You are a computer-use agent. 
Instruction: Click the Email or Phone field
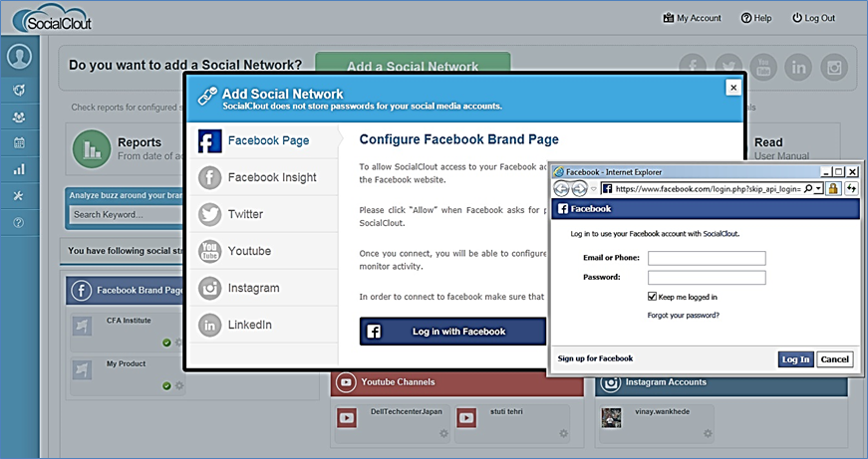pyautogui.click(x=707, y=258)
